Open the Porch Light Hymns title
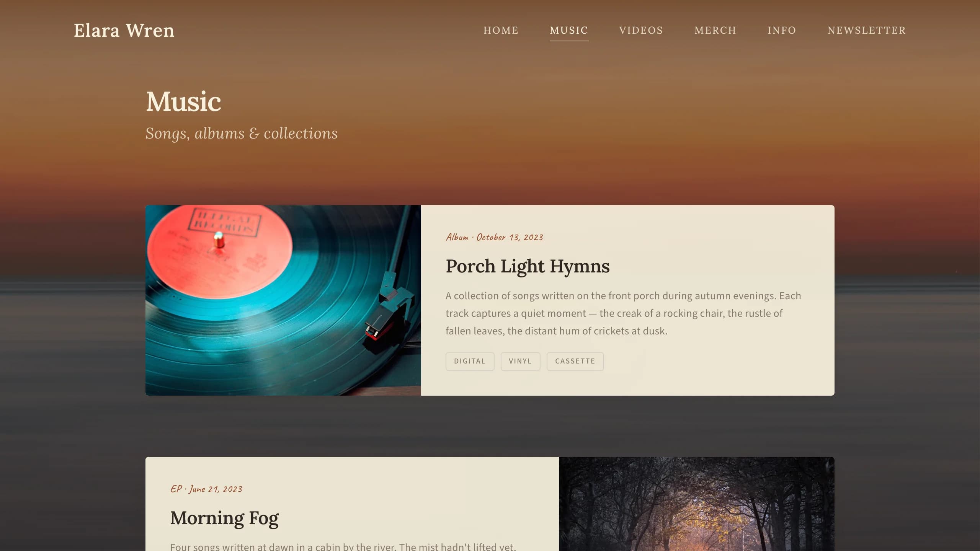 528,266
